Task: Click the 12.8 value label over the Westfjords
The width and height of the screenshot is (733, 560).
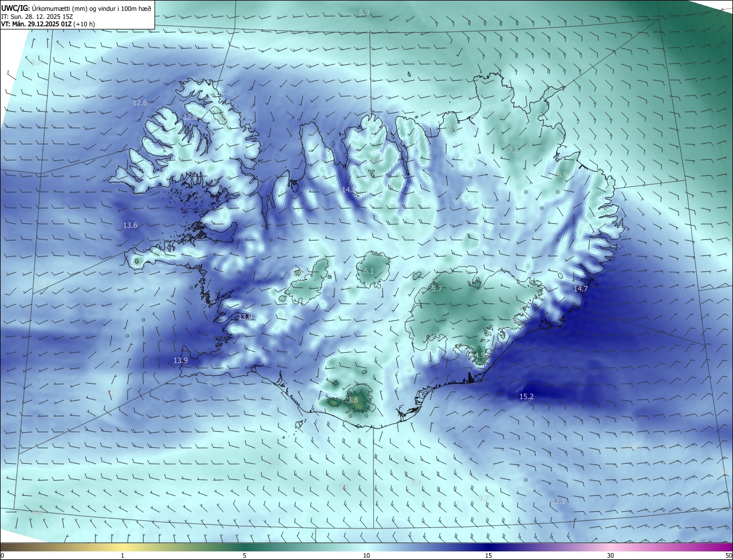Action: pyautogui.click(x=190, y=117)
